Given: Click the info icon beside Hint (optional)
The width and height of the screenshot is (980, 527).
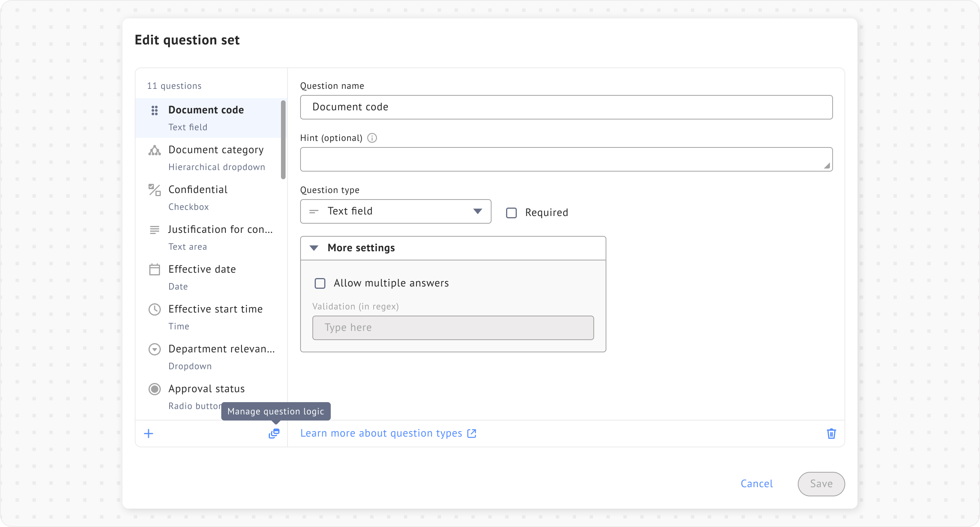Looking at the screenshot, I should pyautogui.click(x=372, y=138).
